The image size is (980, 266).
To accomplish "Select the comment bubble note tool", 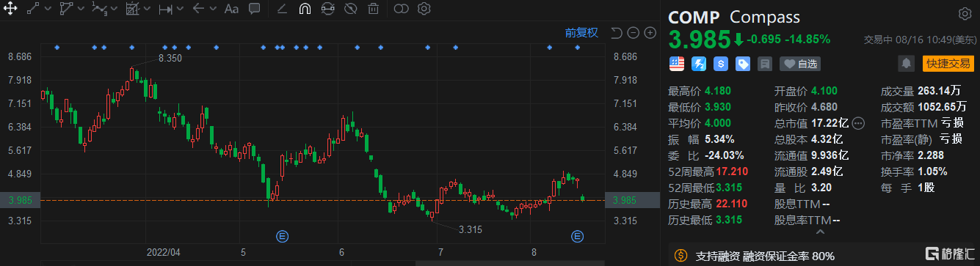I will click(x=255, y=10).
